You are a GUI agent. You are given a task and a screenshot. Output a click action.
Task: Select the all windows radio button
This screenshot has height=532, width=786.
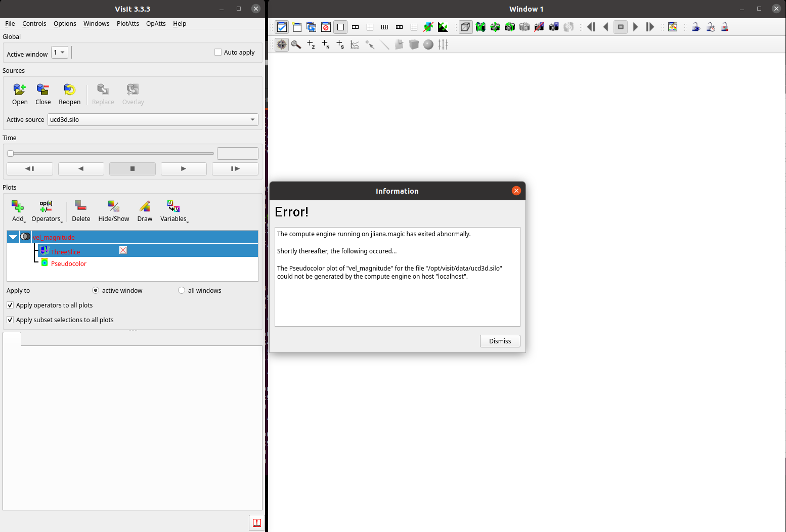[x=182, y=290]
